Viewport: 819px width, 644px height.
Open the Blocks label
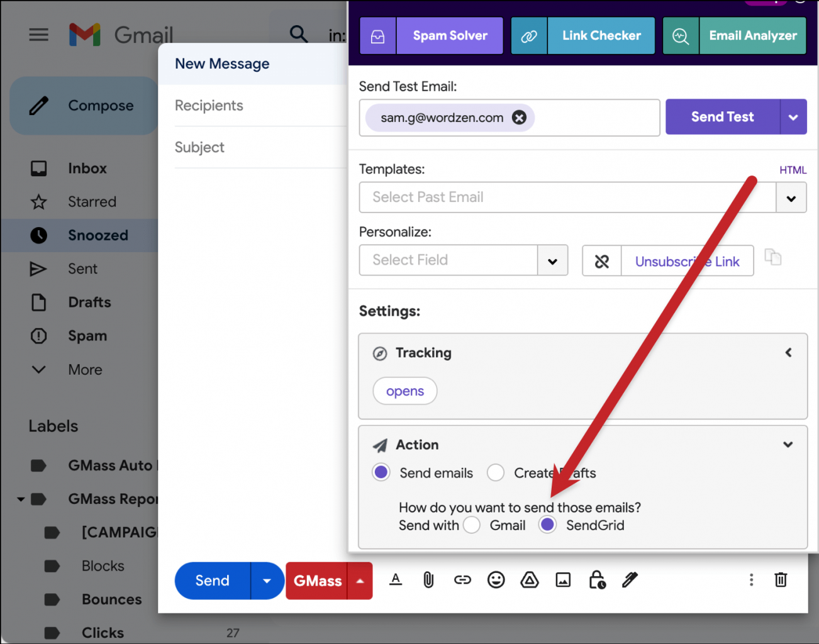pyautogui.click(x=103, y=566)
